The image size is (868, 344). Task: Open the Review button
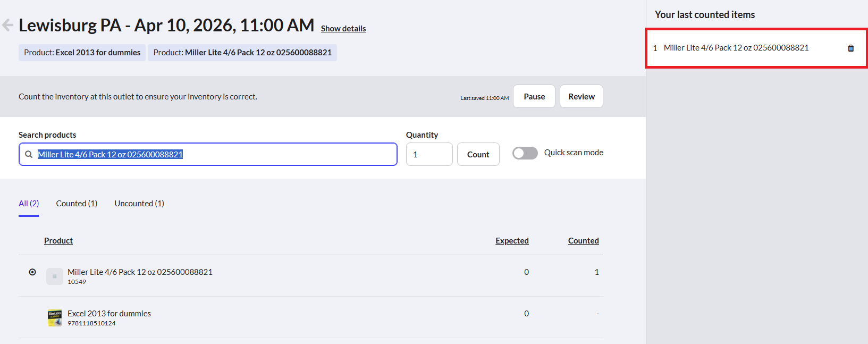[x=582, y=96]
